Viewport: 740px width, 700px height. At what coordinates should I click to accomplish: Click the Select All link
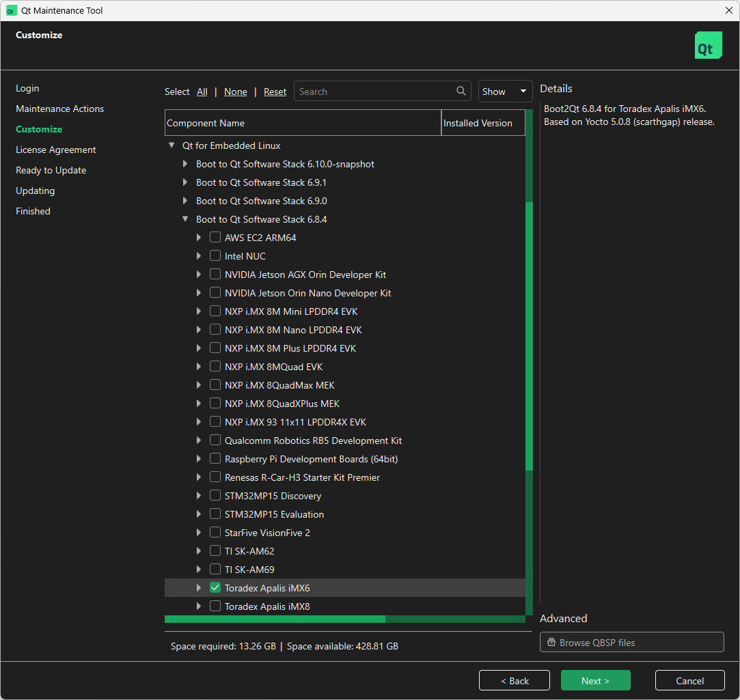(202, 92)
